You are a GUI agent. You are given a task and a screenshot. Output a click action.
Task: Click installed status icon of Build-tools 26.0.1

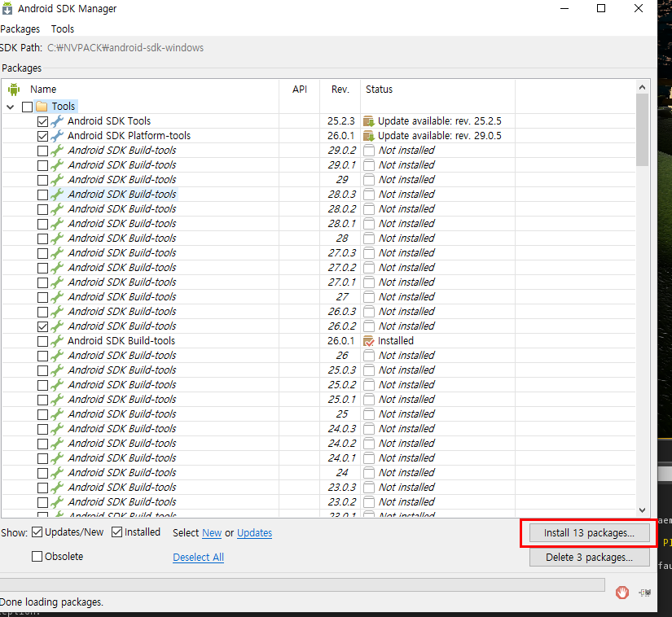point(368,341)
